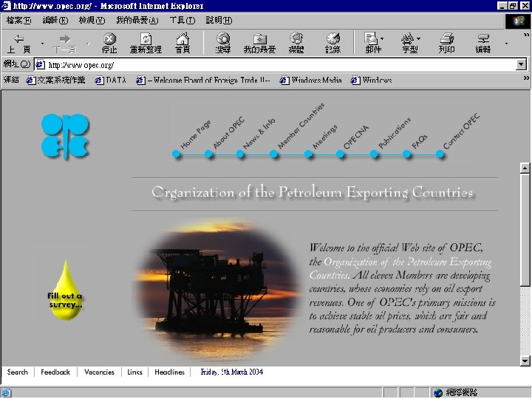Screen dimensions: 532x399
Task: Open Favorites (我的最愛) folder icon
Action: [x=259, y=39]
